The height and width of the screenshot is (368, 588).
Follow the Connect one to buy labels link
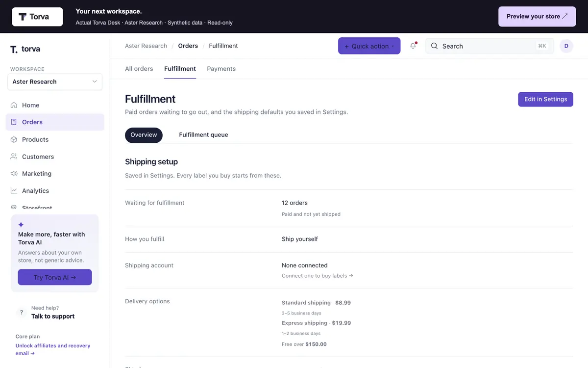click(x=318, y=276)
